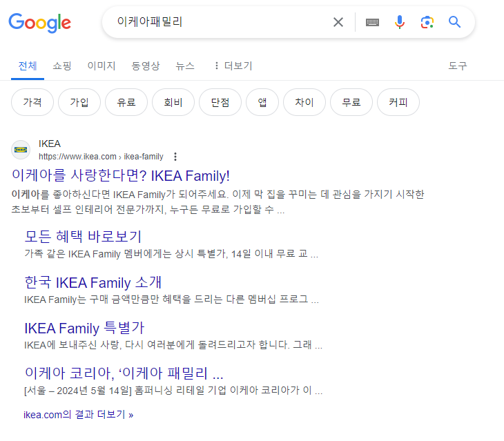Click the https://www.ikea.com › ikea-family URL

(x=101, y=157)
